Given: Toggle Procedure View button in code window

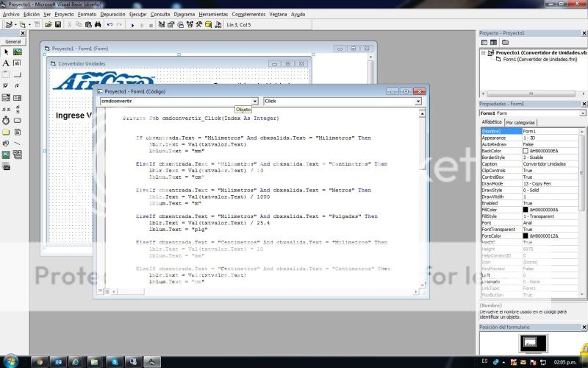Looking at the screenshot, I should [100, 291].
